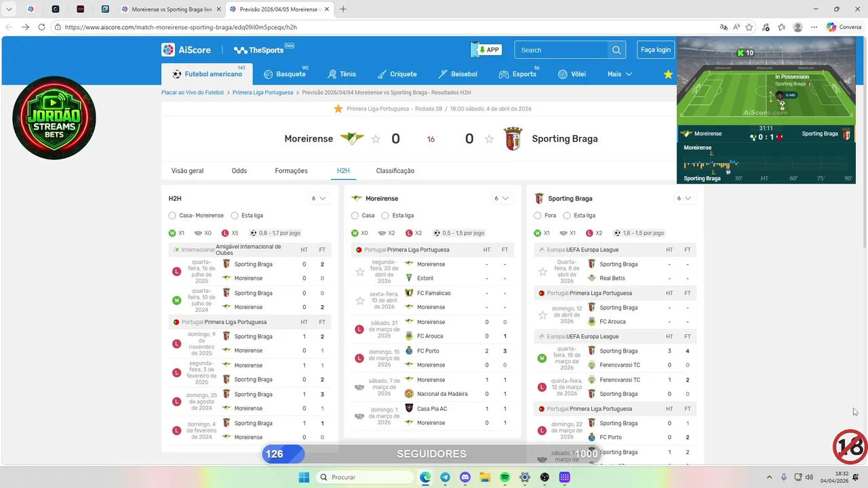
Task: Select the Críquete sport tab
Action: (397, 74)
